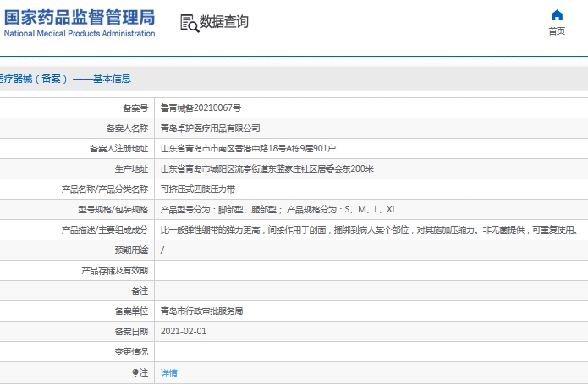The image size is (588, 391).
Task: Click the 国家药品监督管理局 logo
Action: (80, 17)
